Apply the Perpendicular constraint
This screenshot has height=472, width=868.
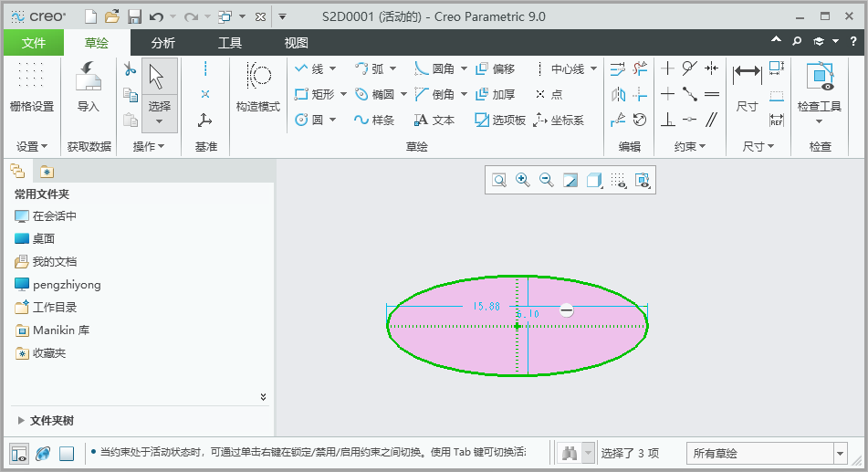(x=667, y=120)
